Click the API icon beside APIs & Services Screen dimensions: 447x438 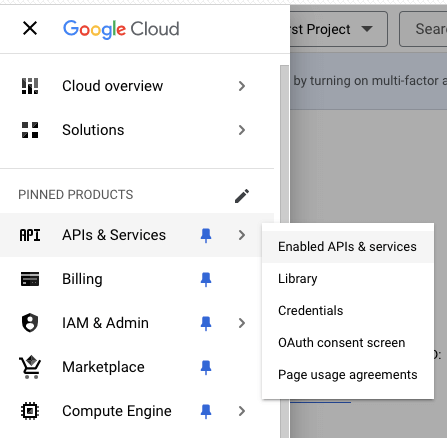coord(30,235)
